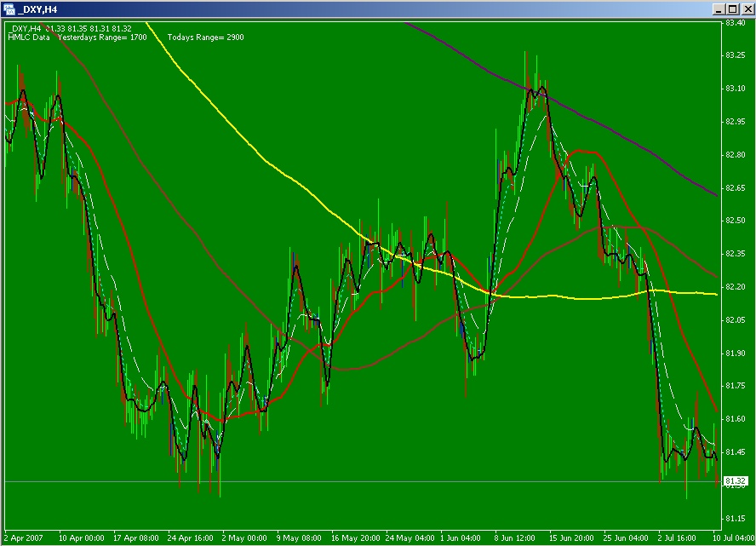This screenshot has width=756, height=546.
Task: Click the _DXY,H4 title bar text
Action: point(37,9)
